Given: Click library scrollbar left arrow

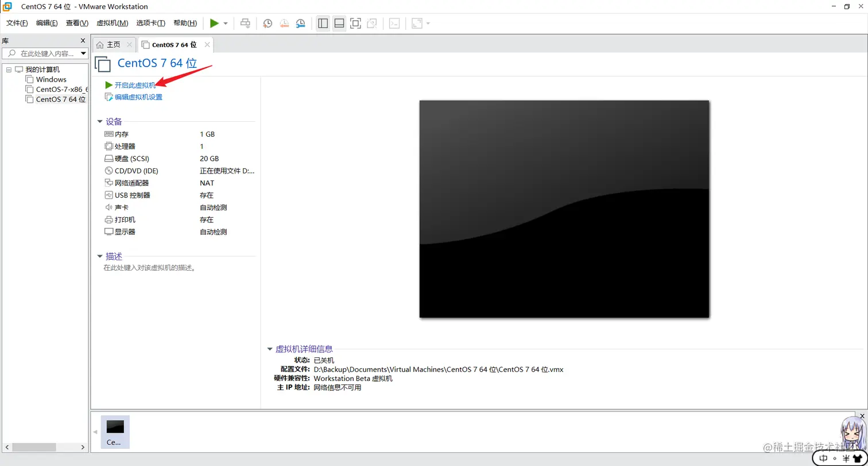Looking at the screenshot, I should pyautogui.click(x=6, y=446).
